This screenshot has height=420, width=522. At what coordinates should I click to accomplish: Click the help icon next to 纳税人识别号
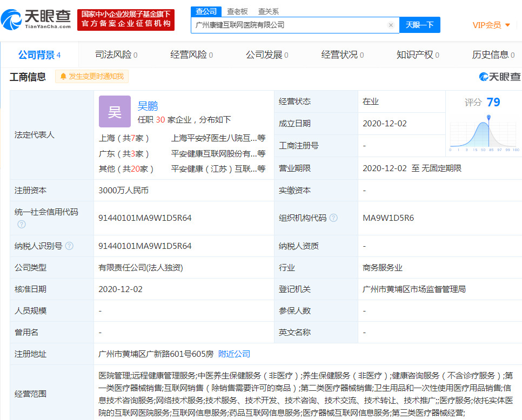coord(69,246)
